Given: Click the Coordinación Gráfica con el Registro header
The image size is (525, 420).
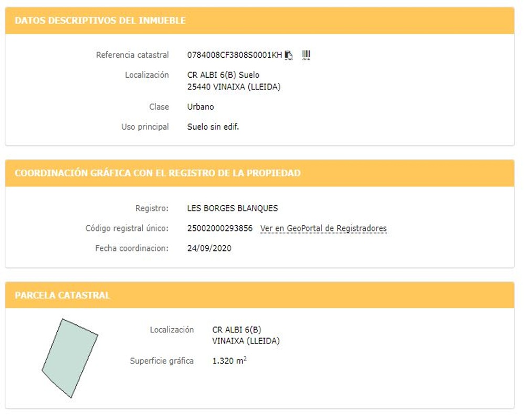Looking at the screenshot, I should point(157,173).
